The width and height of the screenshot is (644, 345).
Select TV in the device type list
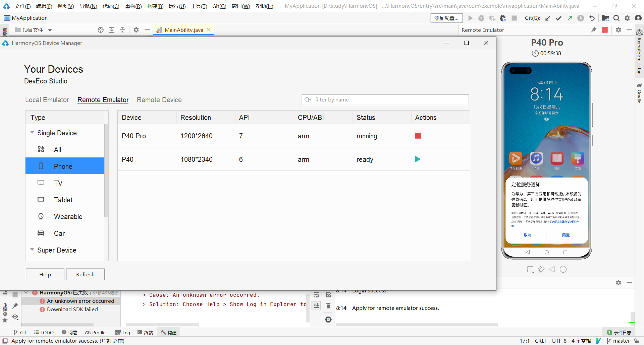[65, 183]
